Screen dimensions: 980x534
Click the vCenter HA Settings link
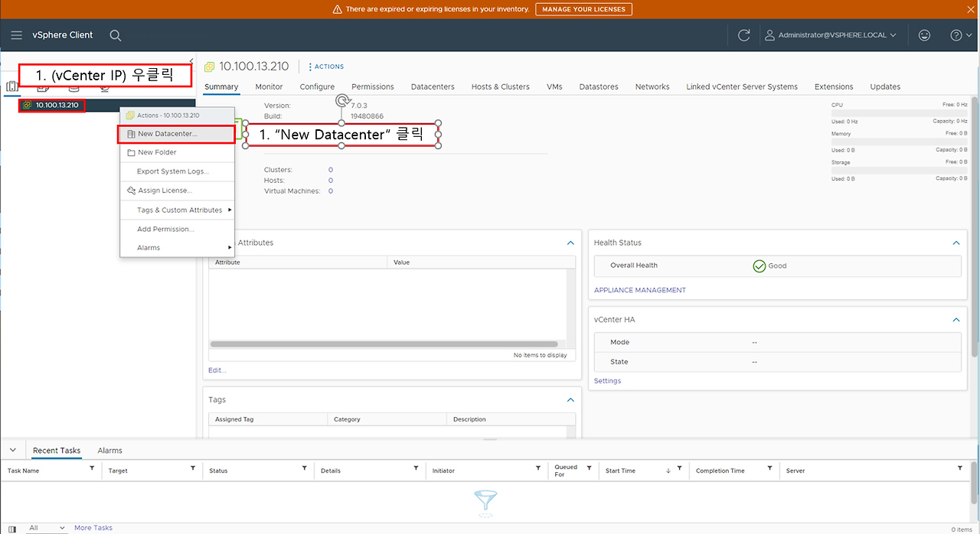pos(608,381)
